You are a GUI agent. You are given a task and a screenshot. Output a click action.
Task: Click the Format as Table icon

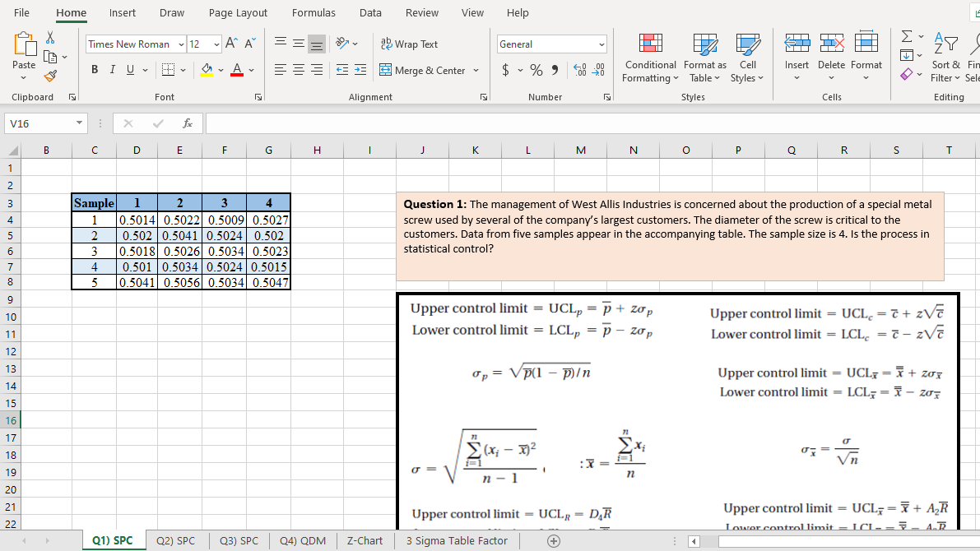tap(704, 44)
